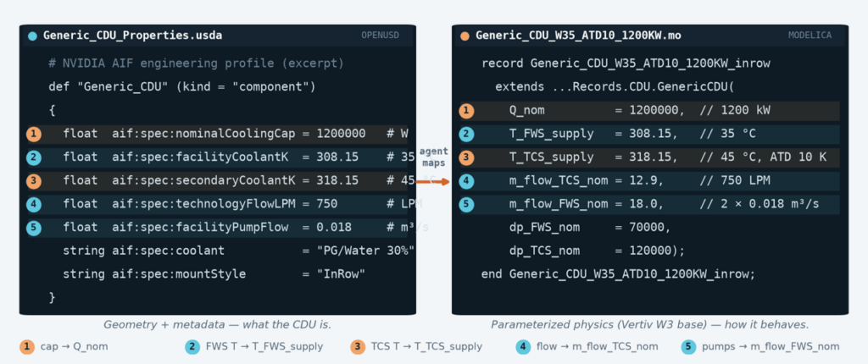Viewport: 868px width, 364px height.
Task: Click the dp_TCS_nom = 120000 code line
Action: (598, 251)
